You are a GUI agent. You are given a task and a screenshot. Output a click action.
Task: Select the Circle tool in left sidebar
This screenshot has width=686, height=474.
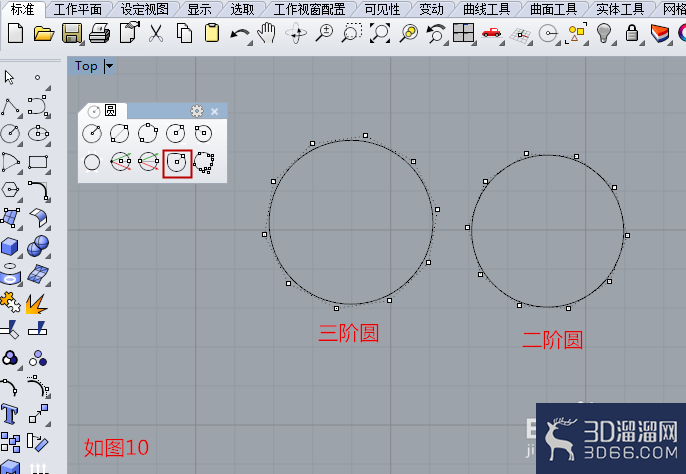[x=10, y=133]
